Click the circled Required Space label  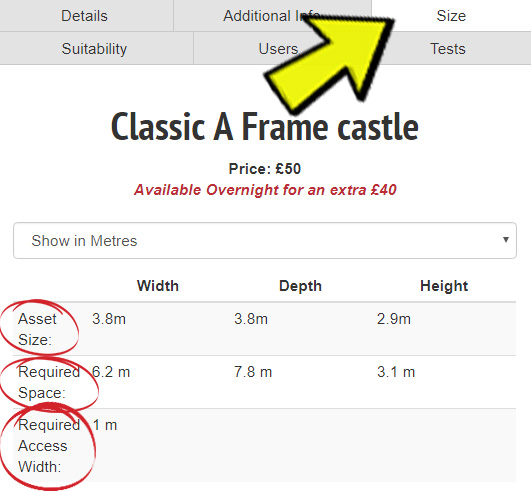click(x=49, y=382)
